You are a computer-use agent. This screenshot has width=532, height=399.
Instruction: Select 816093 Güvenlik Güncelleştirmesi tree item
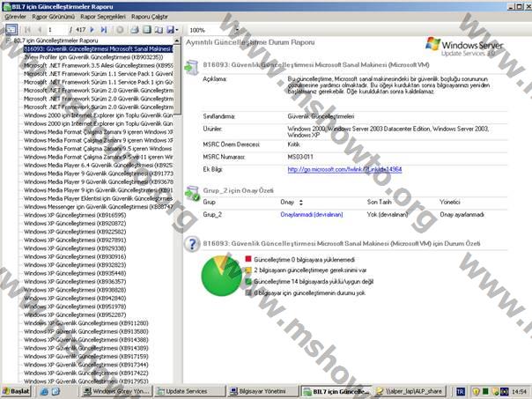pyautogui.click(x=98, y=48)
